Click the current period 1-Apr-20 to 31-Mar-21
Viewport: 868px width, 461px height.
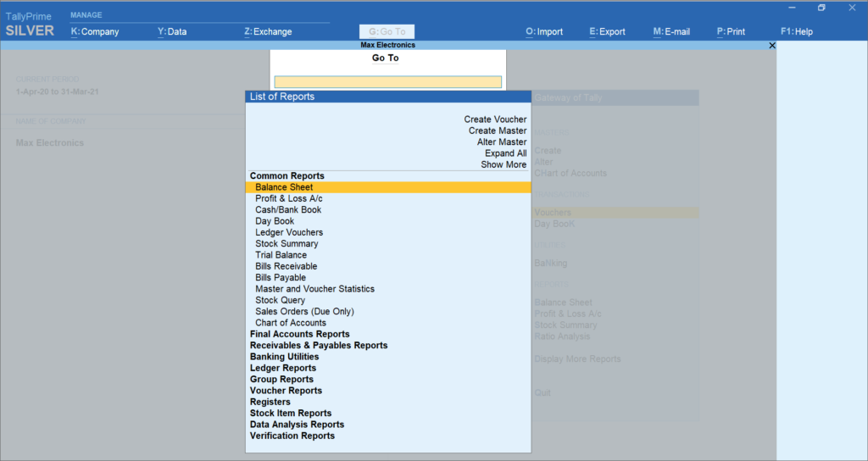tap(58, 92)
